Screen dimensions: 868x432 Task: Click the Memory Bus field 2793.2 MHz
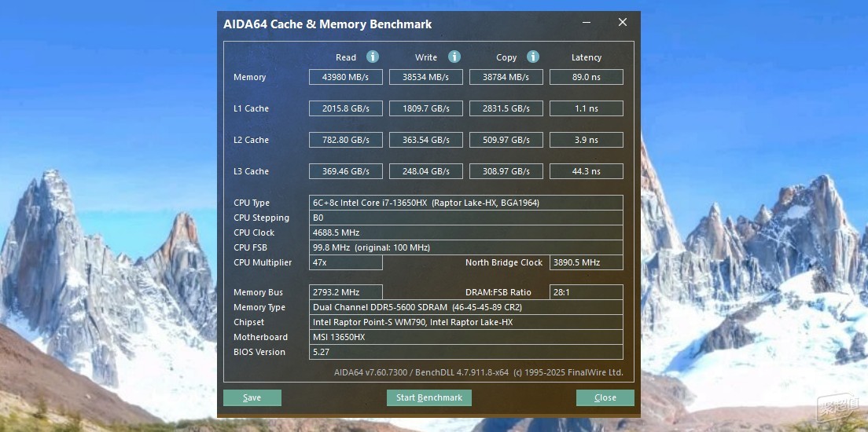coord(345,292)
